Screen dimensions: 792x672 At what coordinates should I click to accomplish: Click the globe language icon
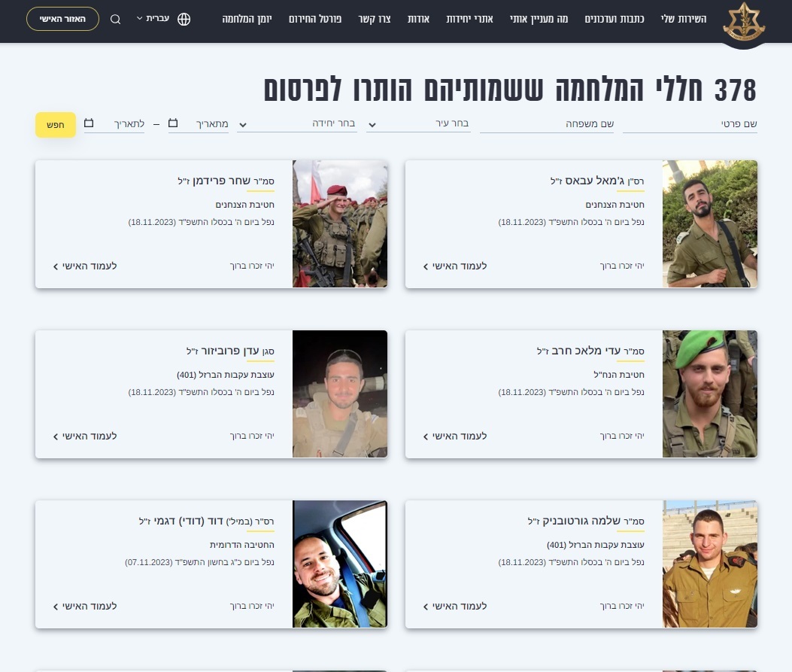[184, 19]
